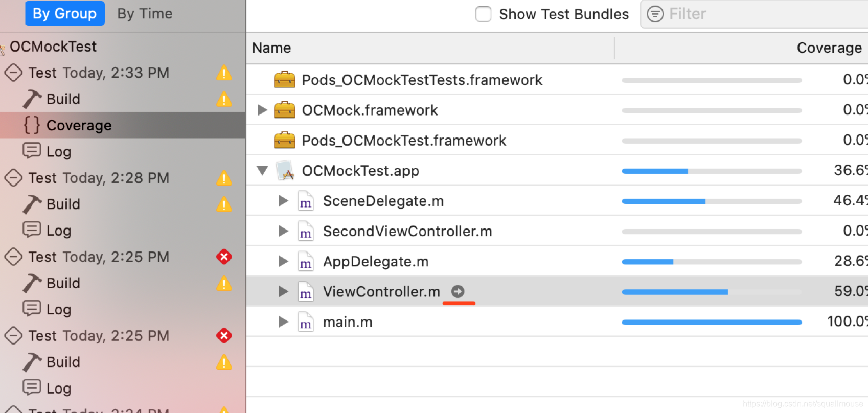This screenshot has width=868, height=413.
Task: Expand SceneDelegate.m coverage details
Action: point(283,201)
